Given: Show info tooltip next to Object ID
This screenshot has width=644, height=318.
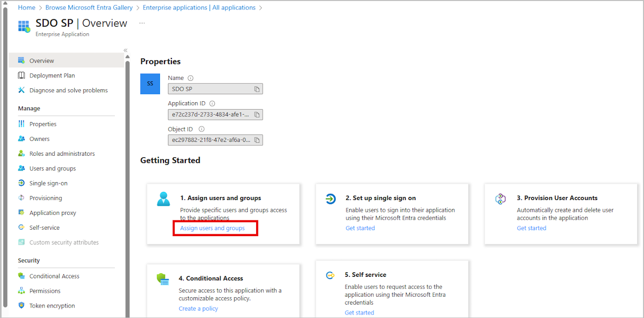Looking at the screenshot, I should pyautogui.click(x=202, y=129).
